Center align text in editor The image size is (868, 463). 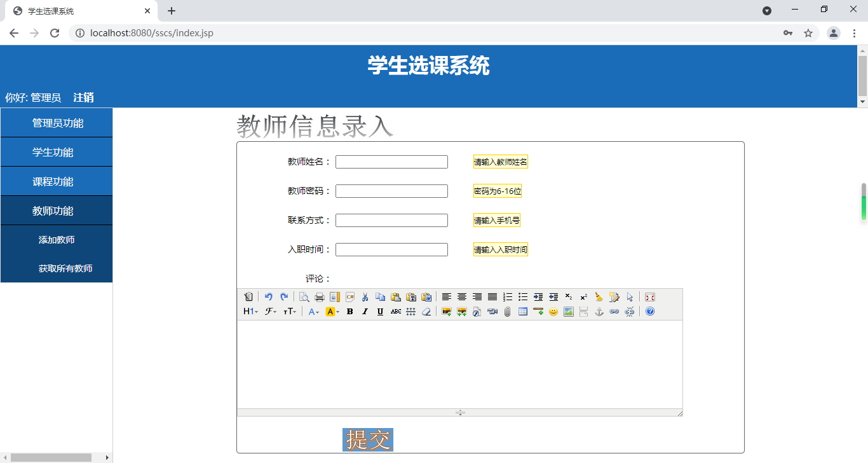click(462, 297)
